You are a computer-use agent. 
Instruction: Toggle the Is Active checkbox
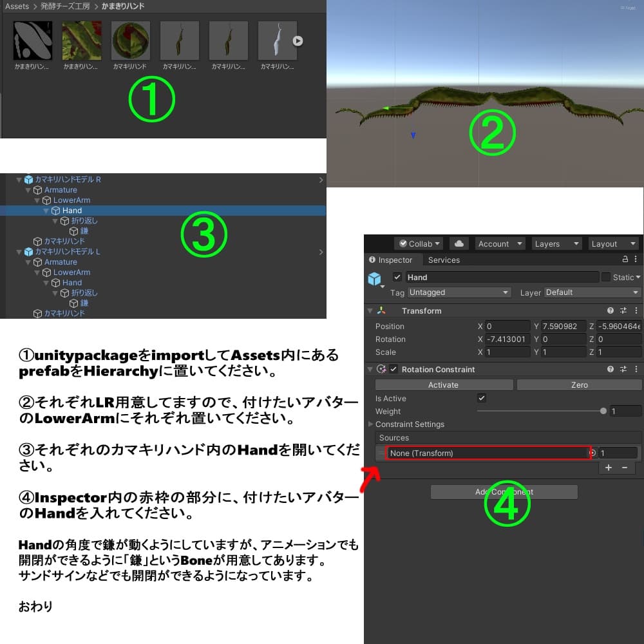click(x=482, y=399)
